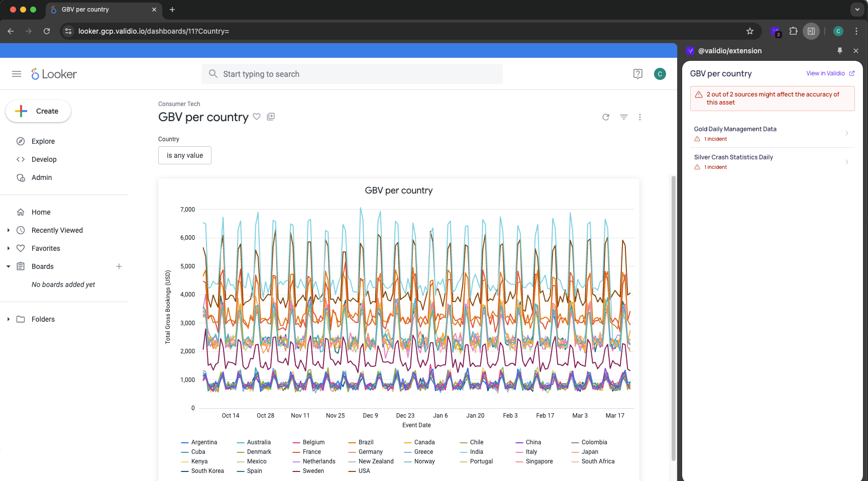The width and height of the screenshot is (868, 481).
Task: Close the Validio extension side panel
Action: [856, 51]
